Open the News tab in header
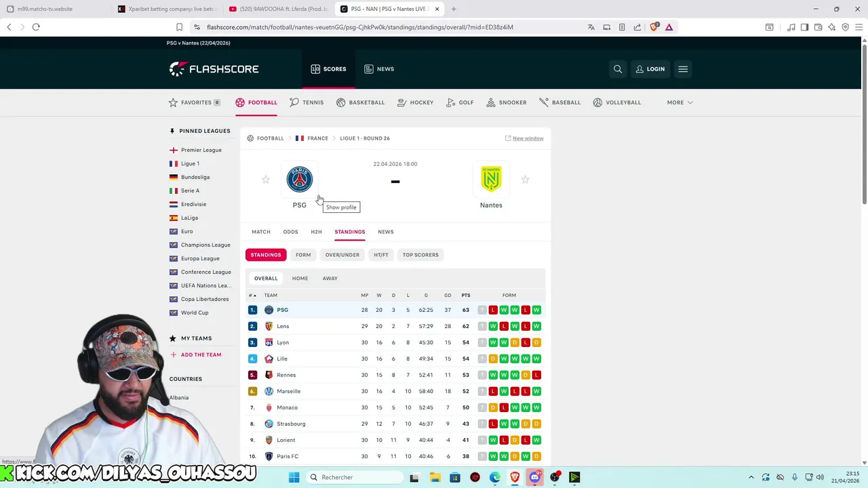Viewport: 868px width, 488px height. pos(379,69)
